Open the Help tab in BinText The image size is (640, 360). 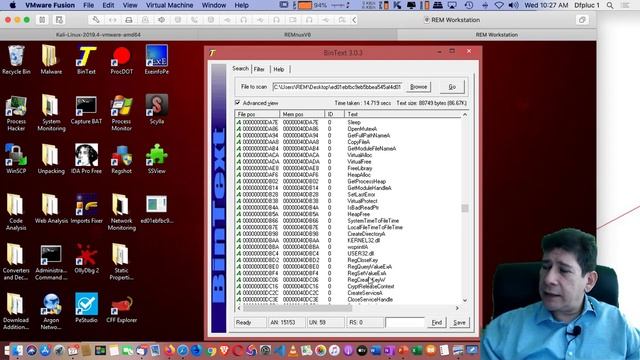pyautogui.click(x=279, y=69)
